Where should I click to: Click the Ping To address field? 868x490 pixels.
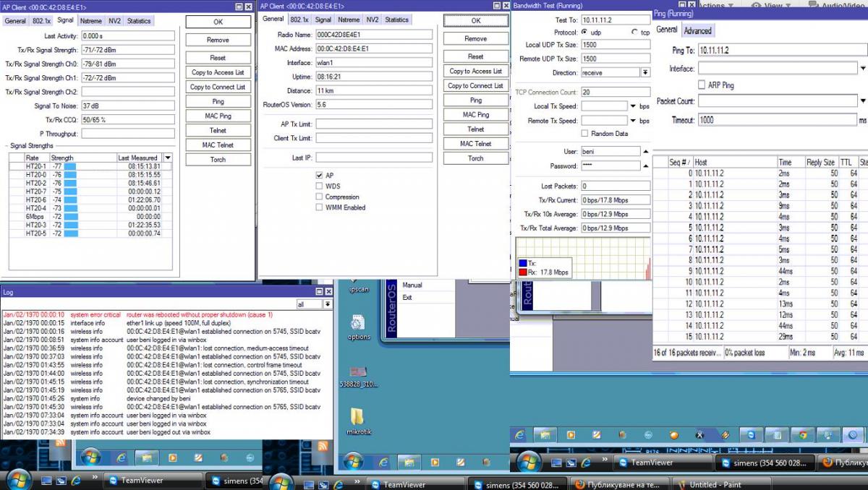tap(781, 51)
